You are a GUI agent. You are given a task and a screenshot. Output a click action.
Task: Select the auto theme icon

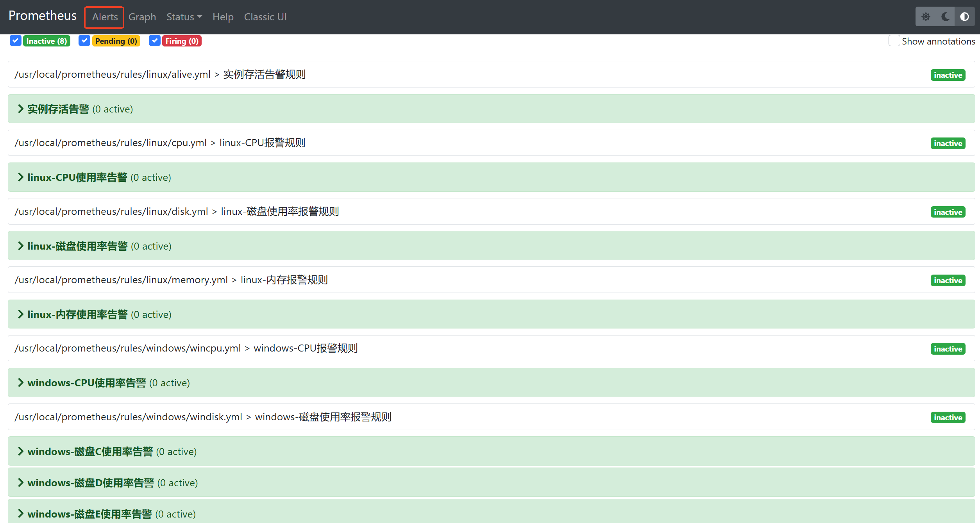pos(965,16)
